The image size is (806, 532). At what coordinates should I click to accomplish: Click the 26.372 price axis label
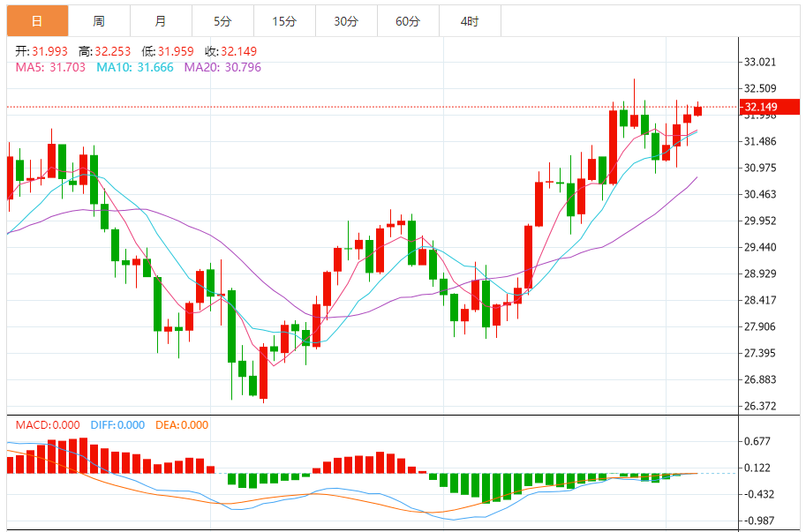pos(760,406)
